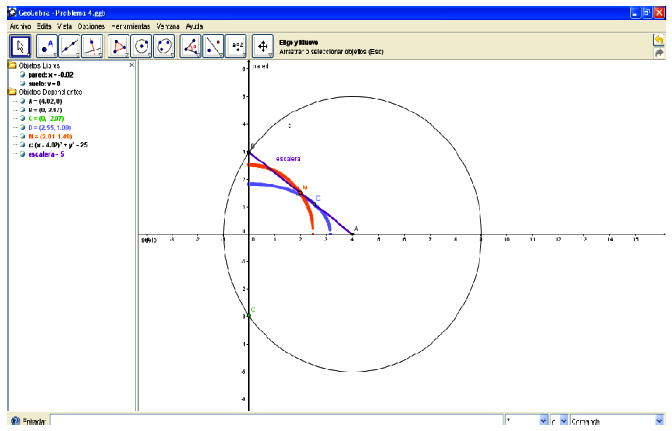
Task: Select the Move (Elige y Mueve) arrow tool
Action: pyautogui.click(x=19, y=45)
